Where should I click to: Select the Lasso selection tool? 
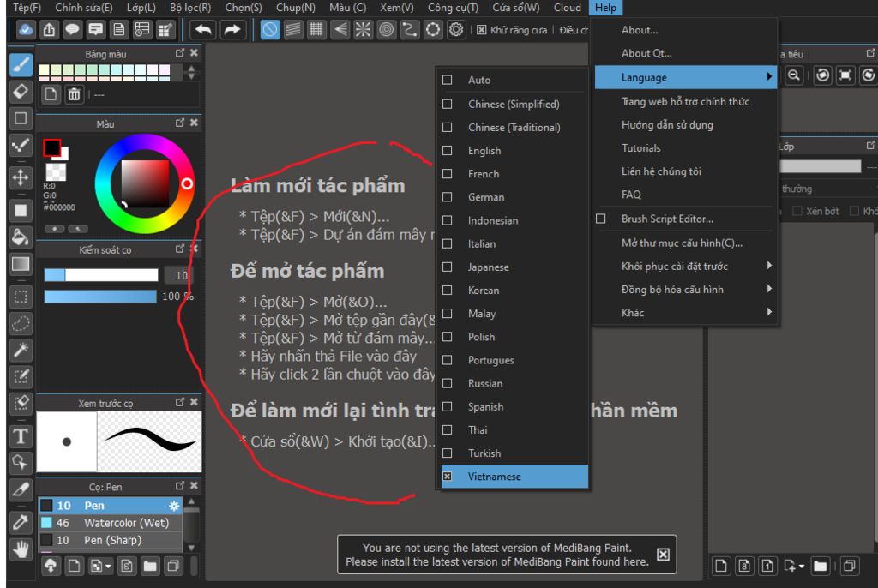[x=21, y=323]
